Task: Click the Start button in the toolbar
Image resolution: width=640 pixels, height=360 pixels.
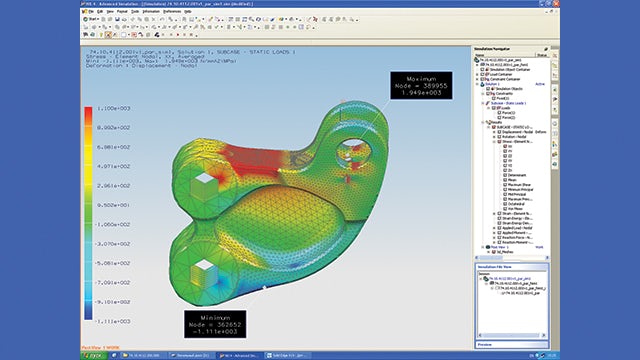Action: click(91, 19)
